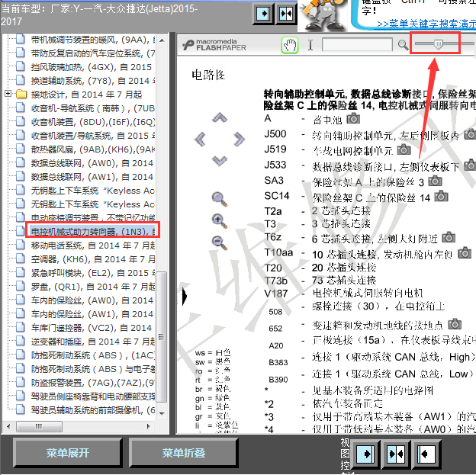Click tree horizontal scrollbar left arrow
476x475 pixels.
pyautogui.click(x=8, y=426)
